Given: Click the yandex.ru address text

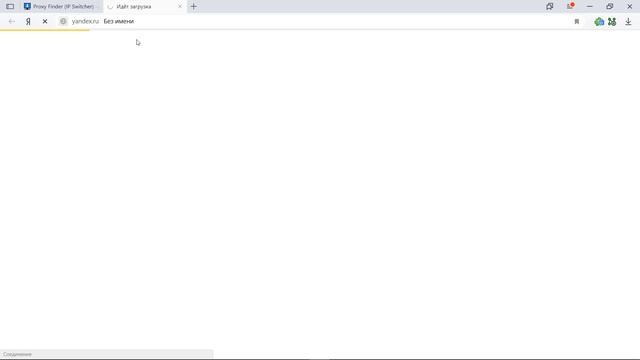Looking at the screenshot, I should (85, 21).
